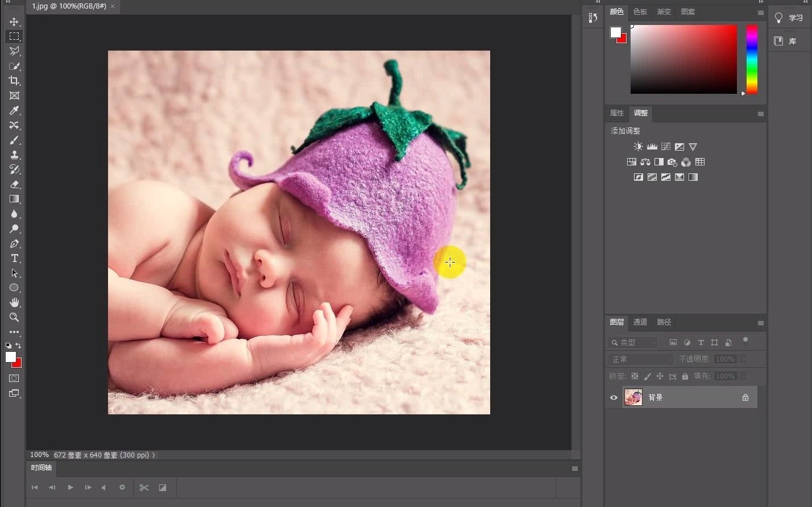The image size is (812, 507).
Task: Select the Polygonal Lasso tool
Action: tap(14, 51)
